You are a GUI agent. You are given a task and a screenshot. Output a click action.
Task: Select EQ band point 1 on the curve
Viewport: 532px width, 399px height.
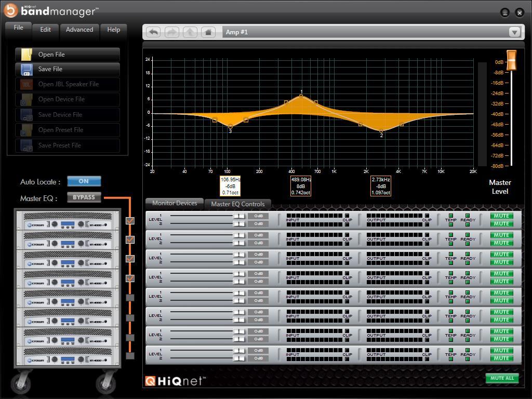click(x=301, y=96)
